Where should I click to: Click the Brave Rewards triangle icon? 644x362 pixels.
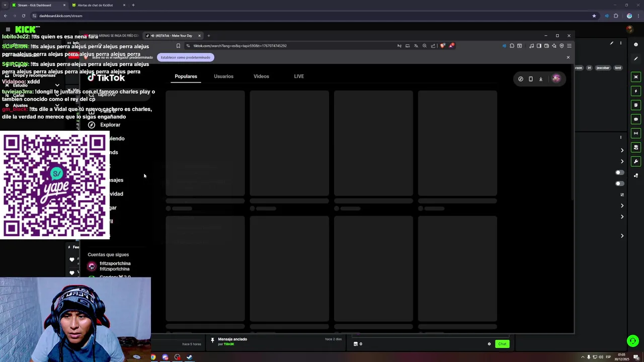pos(452,46)
